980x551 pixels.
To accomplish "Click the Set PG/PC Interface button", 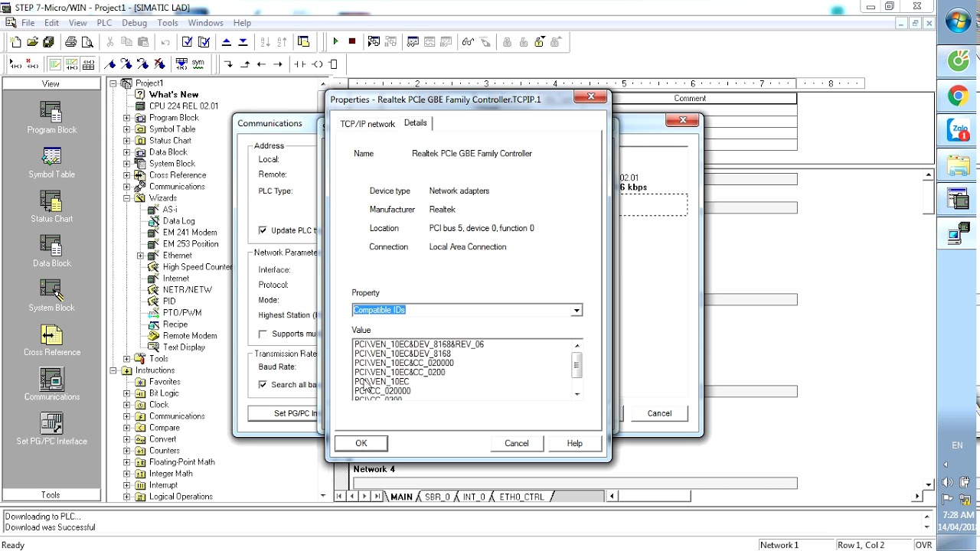I will pos(284,413).
